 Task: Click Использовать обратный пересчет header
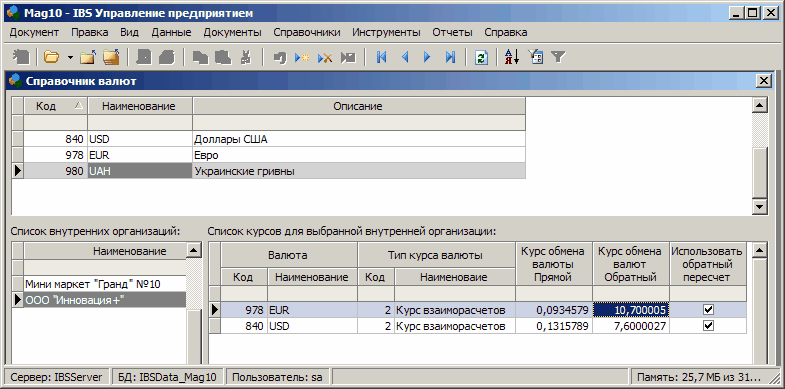point(708,264)
